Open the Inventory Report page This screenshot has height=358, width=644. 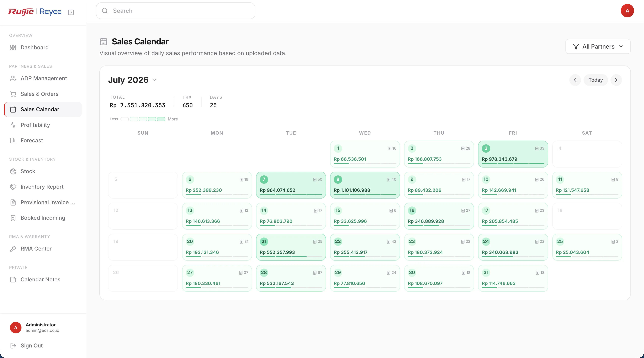[x=43, y=187]
